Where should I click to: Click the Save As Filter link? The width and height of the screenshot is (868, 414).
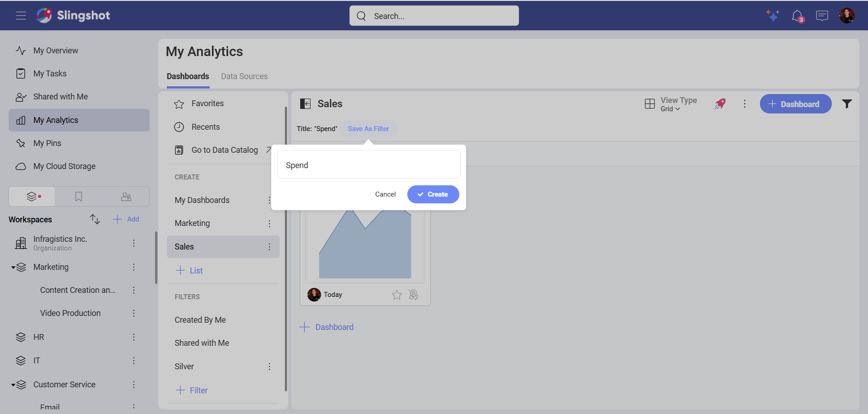tap(368, 128)
